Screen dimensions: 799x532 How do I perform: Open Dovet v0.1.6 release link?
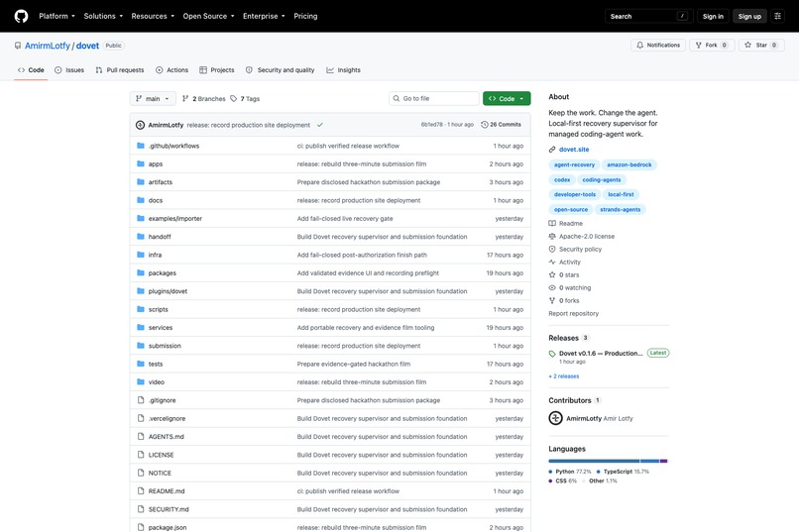point(601,354)
